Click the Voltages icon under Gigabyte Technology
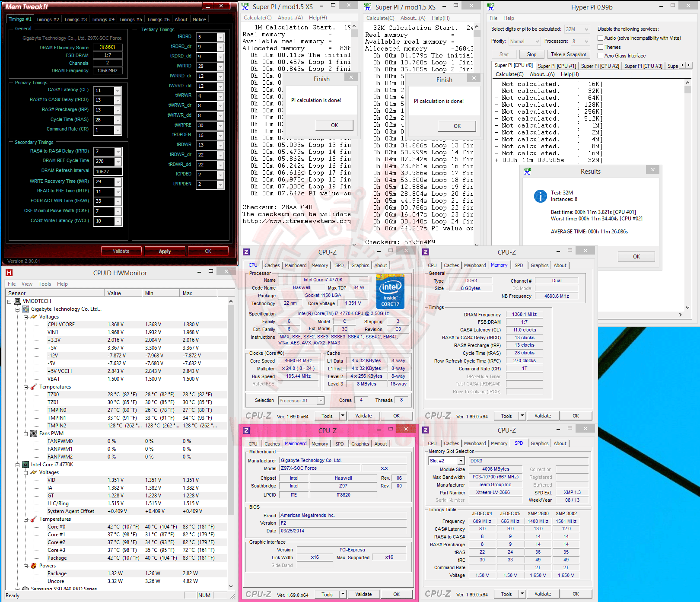The width and height of the screenshot is (700, 602). 34,317
